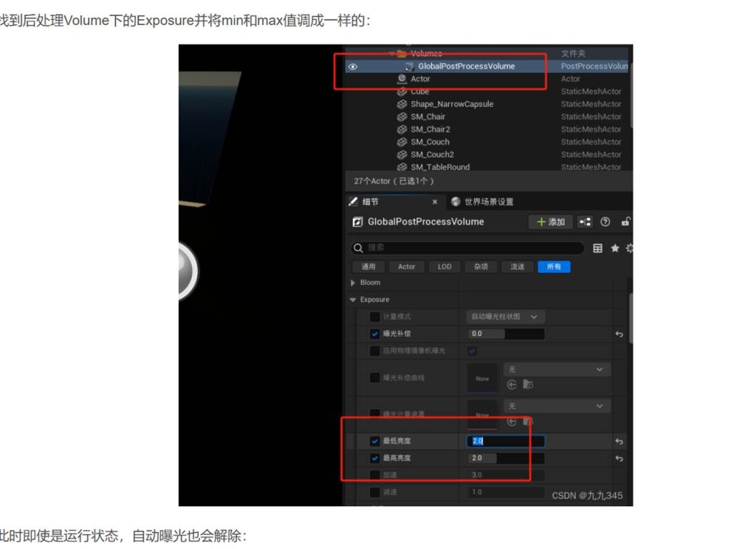The height and width of the screenshot is (549, 756).
Task: Click browse-to-asset folder icon under 曝光补偿曲线
Action: pos(528,384)
